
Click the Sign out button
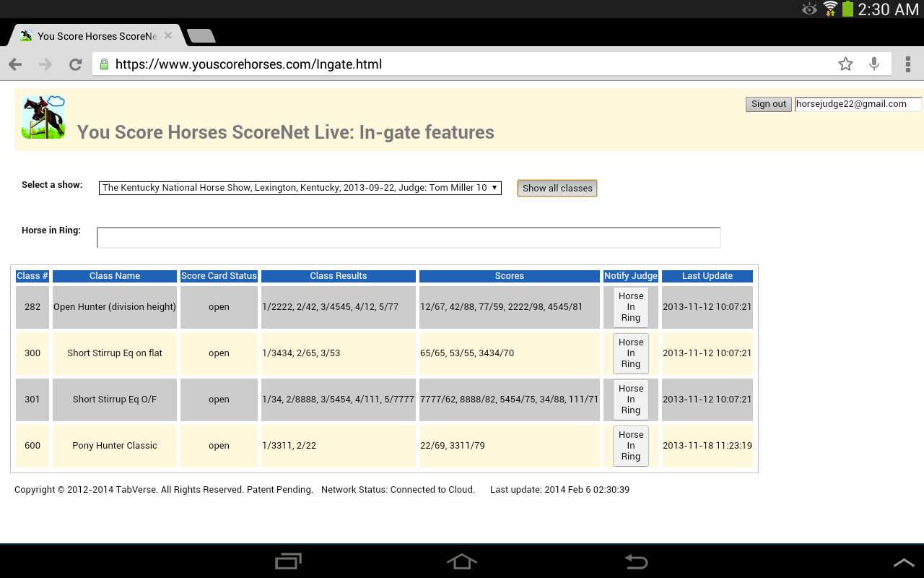tap(768, 104)
